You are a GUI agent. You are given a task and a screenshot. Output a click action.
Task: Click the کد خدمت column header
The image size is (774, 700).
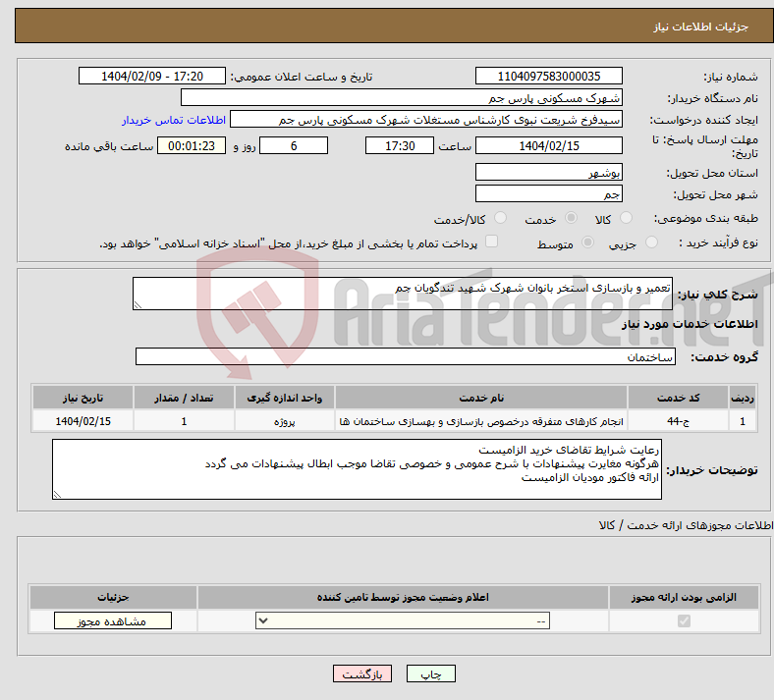tap(679, 398)
